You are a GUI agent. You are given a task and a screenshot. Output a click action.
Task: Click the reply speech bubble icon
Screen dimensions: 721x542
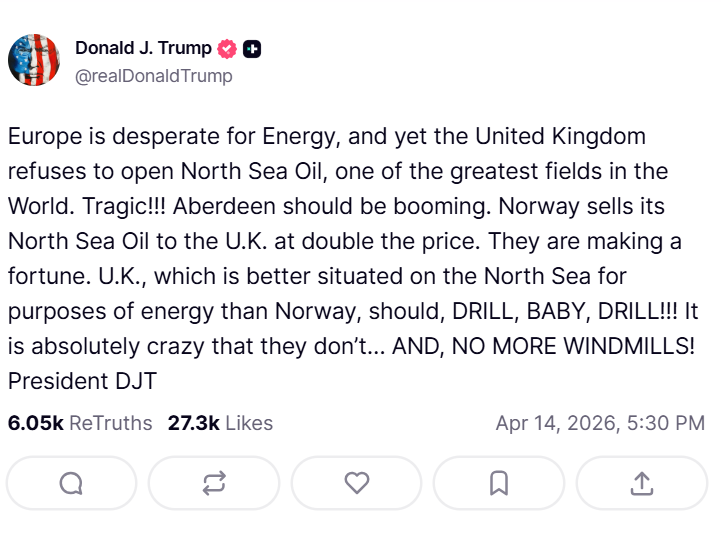pos(71,483)
